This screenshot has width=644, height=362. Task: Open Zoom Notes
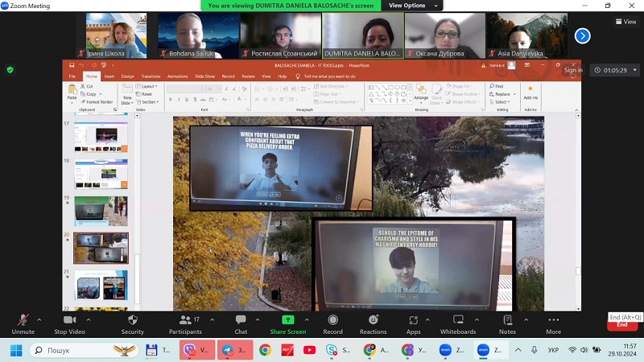[x=507, y=324]
